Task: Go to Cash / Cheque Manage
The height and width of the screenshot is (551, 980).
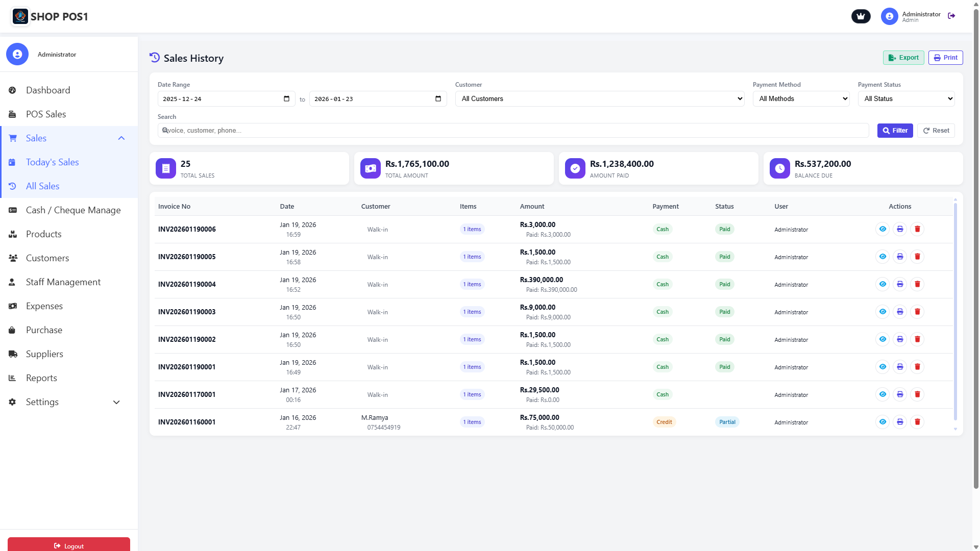Action: click(x=73, y=210)
